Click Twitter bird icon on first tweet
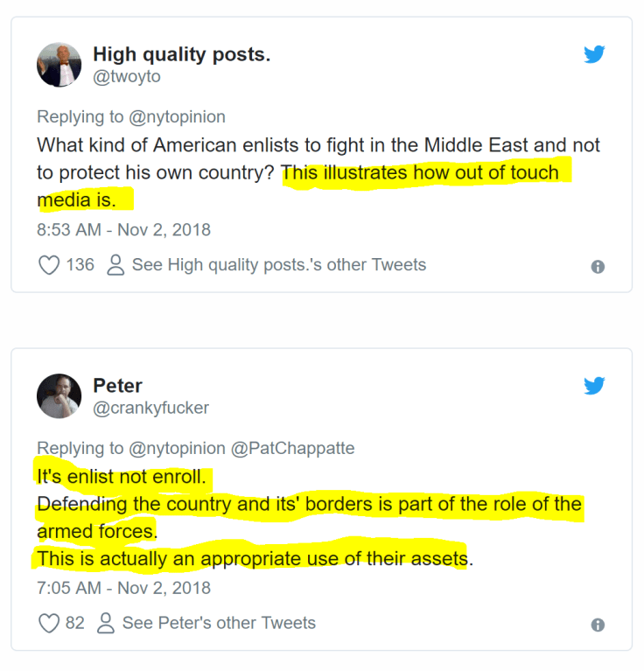This screenshot has width=644, height=671. click(x=595, y=55)
